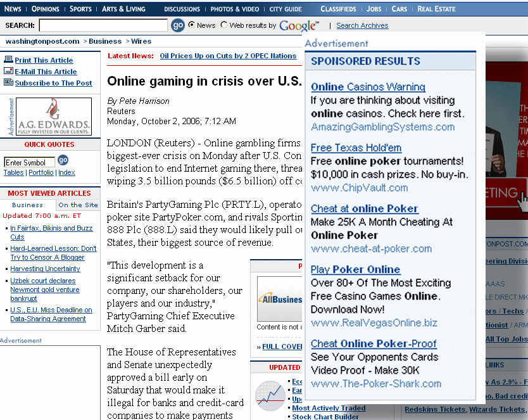Open the Jobs section
The width and height of the screenshot is (528, 420).
click(374, 9)
